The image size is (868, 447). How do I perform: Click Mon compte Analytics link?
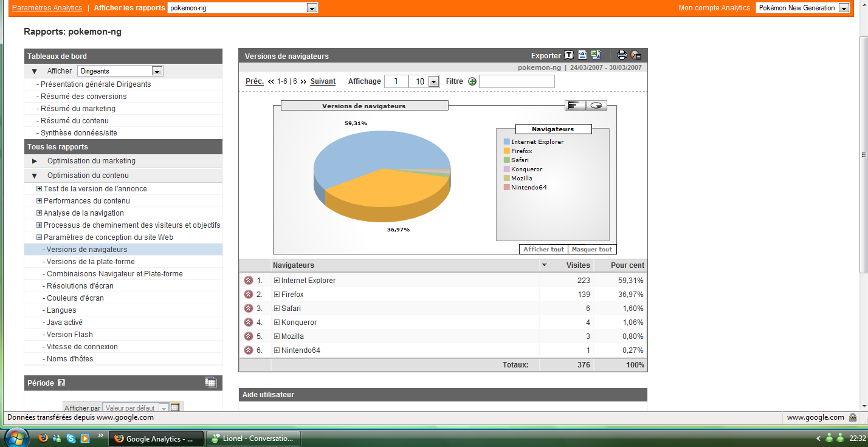pos(714,8)
